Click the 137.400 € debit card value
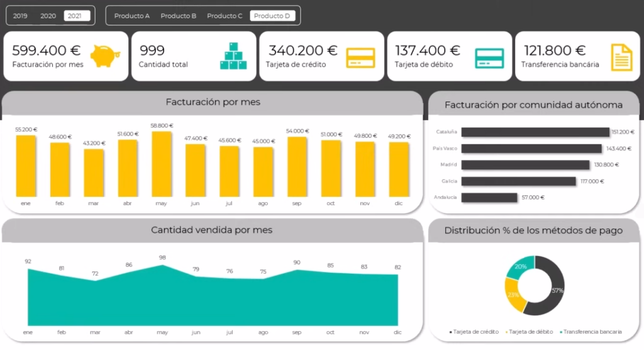 click(427, 50)
